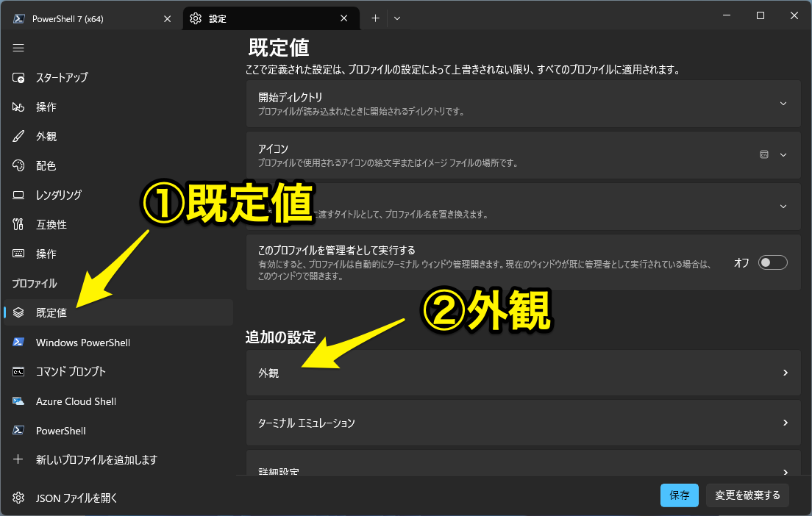Image resolution: width=812 pixels, height=516 pixels.
Task: Click the emoji picker icon in アイコン row
Action: tap(764, 154)
